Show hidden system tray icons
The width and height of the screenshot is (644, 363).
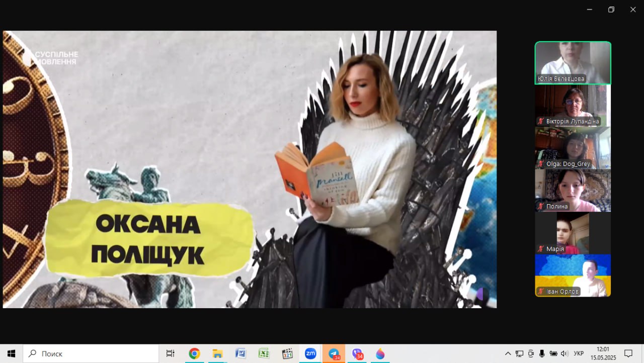point(508,353)
